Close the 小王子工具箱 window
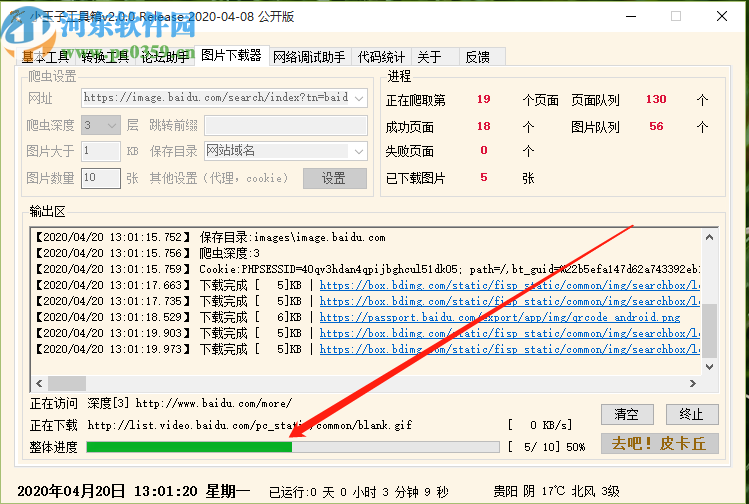Screen dimensions: 749x504 tap(722, 16)
